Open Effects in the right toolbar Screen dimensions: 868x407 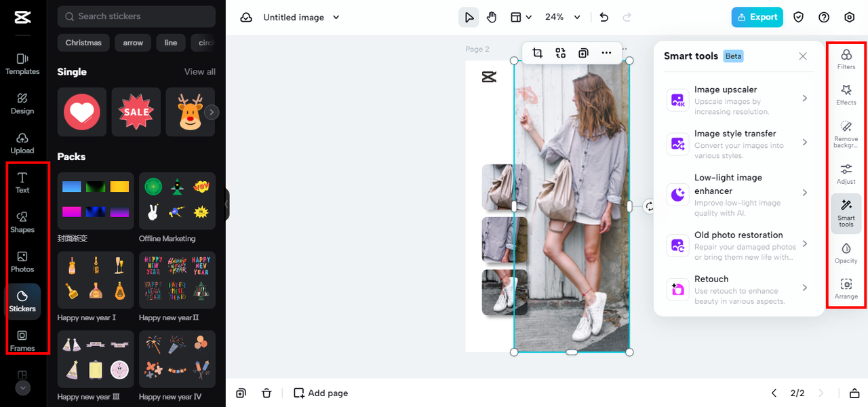click(846, 94)
